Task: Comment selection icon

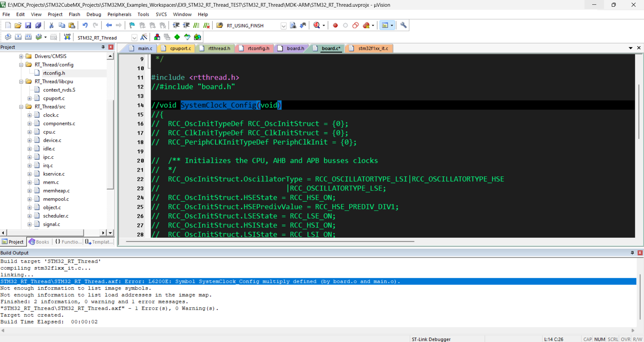Action: pyautogui.click(x=196, y=25)
